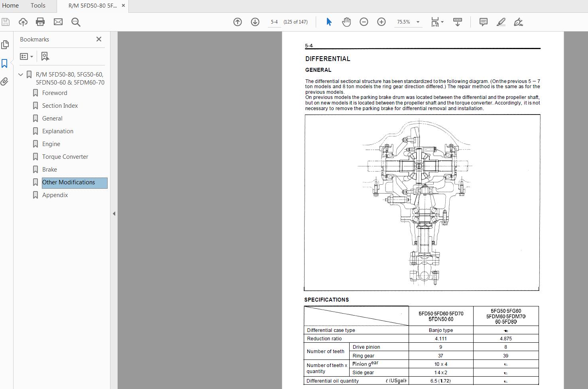The width and height of the screenshot is (588, 389).
Task: Click the 4.875 reduction ratio cell
Action: (x=506, y=339)
